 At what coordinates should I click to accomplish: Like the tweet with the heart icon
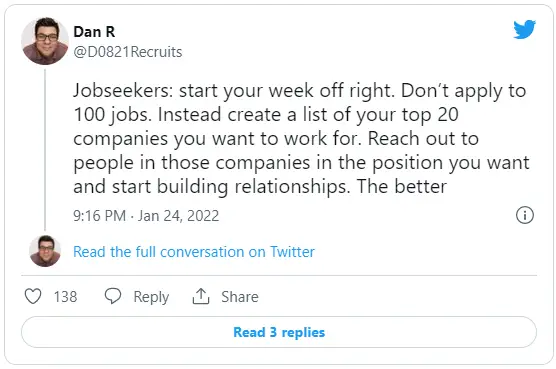coord(33,296)
